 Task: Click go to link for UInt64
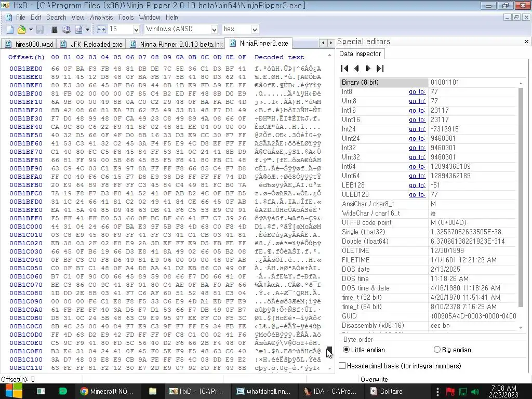pos(417,176)
